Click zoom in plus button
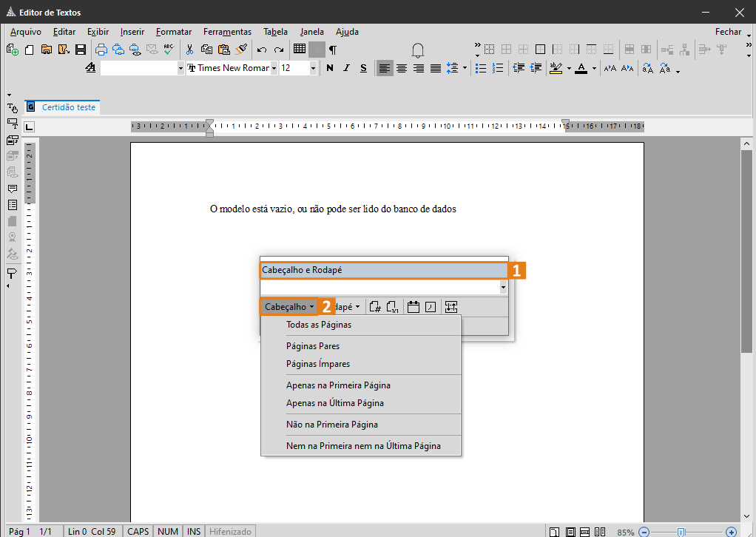This screenshot has width=756, height=537. point(731,532)
